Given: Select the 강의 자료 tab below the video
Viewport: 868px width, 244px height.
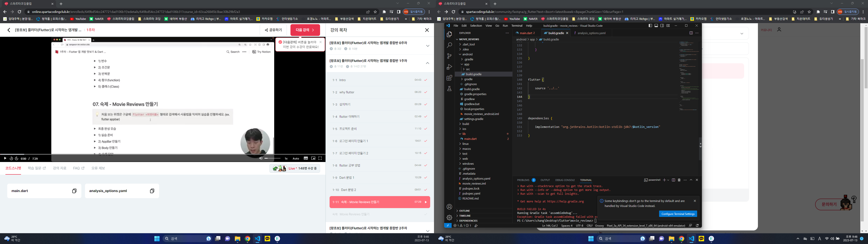Looking at the screenshot, I should tap(60, 168).
